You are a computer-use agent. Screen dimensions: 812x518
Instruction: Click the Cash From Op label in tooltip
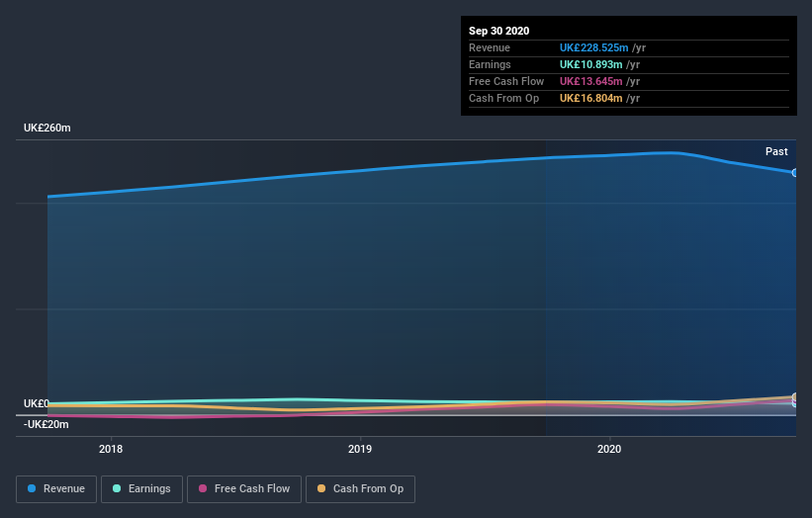tap(503, 98)
